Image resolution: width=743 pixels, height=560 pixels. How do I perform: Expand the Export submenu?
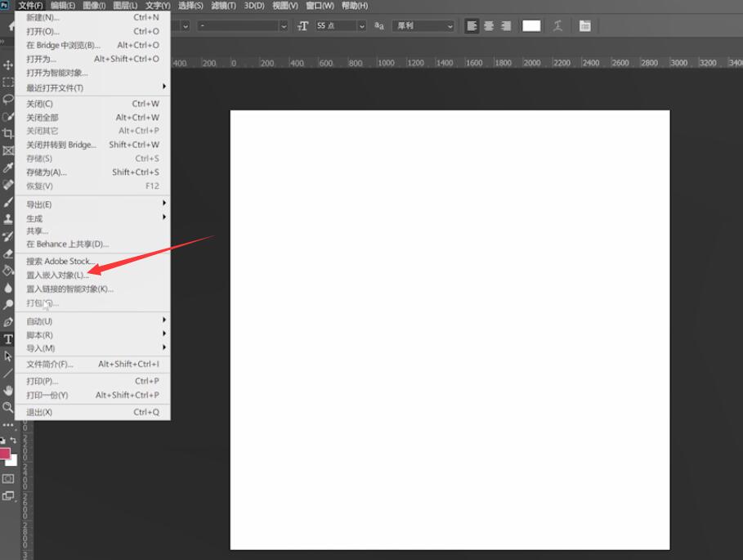point(93,204)
